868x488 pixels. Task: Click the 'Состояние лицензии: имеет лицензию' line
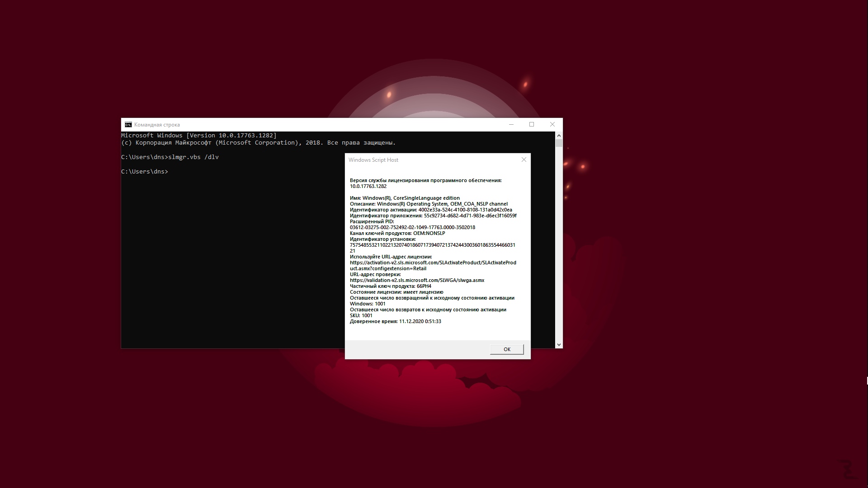[396, 292]
